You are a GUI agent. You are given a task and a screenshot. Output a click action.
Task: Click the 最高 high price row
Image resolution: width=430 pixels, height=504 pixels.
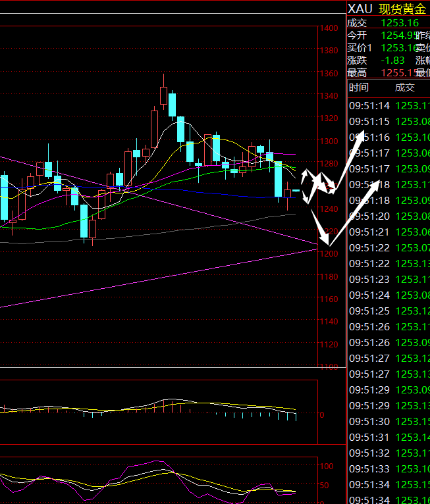point(387,73)
